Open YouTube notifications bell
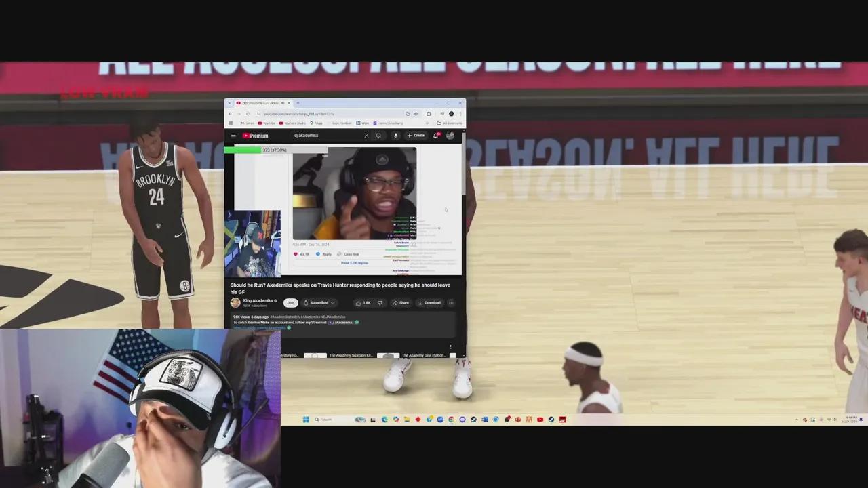Screen dimensions: 868x488 437,136
